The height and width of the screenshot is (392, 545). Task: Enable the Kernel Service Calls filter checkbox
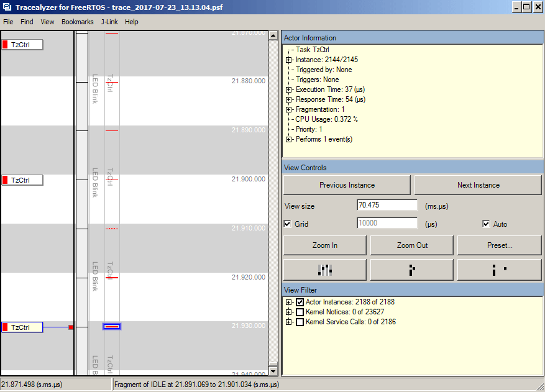pyautogui.click(x=300, y=322)
